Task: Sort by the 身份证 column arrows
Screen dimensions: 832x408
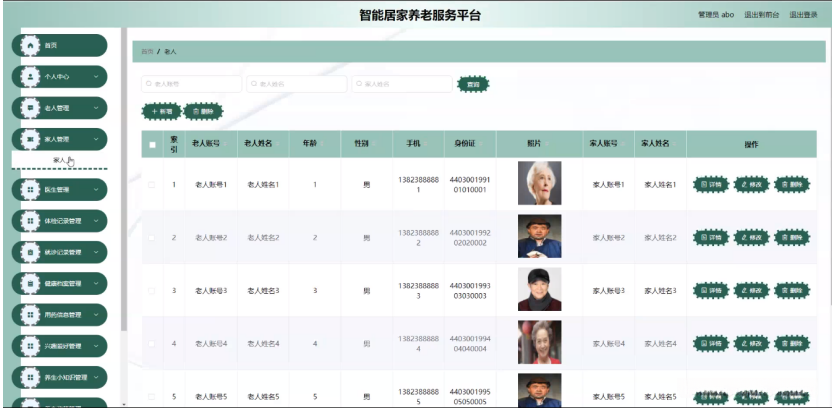Action: pos(481,144)
